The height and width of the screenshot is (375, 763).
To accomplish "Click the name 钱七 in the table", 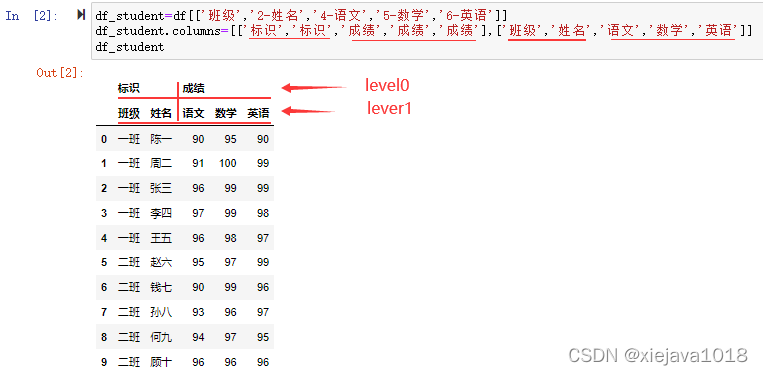I will click(x=161, y=287).
